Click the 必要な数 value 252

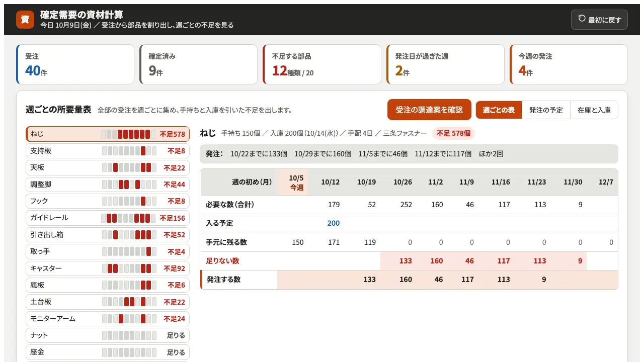tap(406, 205)
